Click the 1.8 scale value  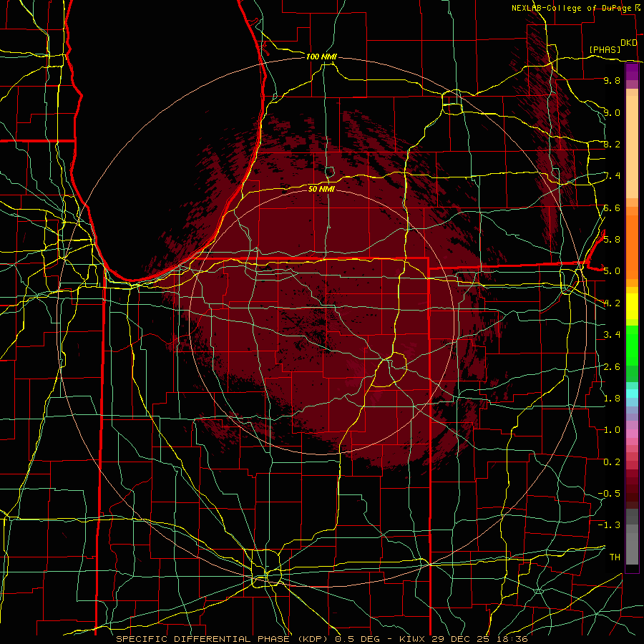tap(612, 399)
